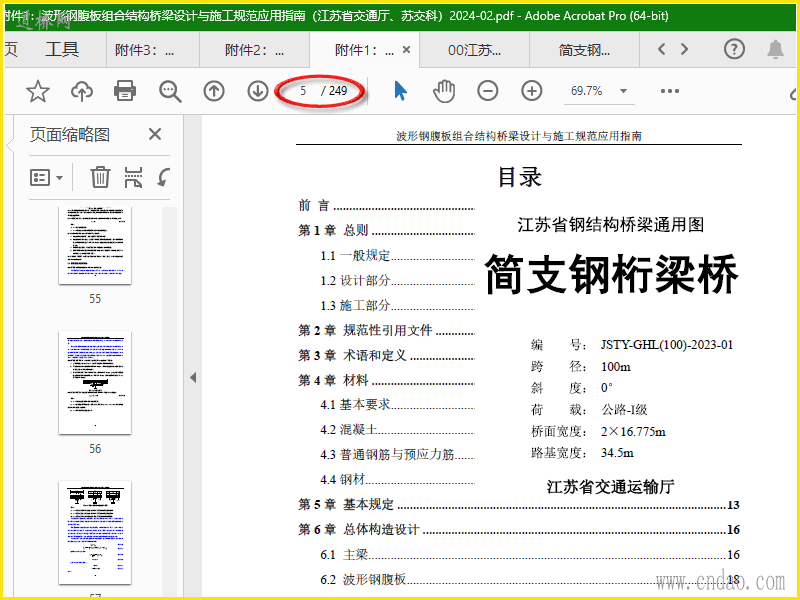Viewport: 800px width, 600px height.
Task: Select the arrow selection tool
Action: pos(401,91)
